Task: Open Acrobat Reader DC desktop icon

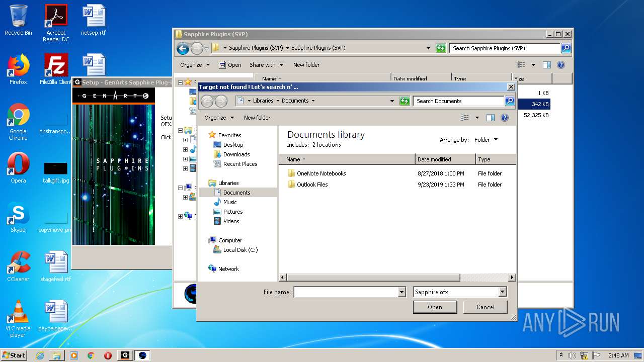Action: (x=56, y=23)
